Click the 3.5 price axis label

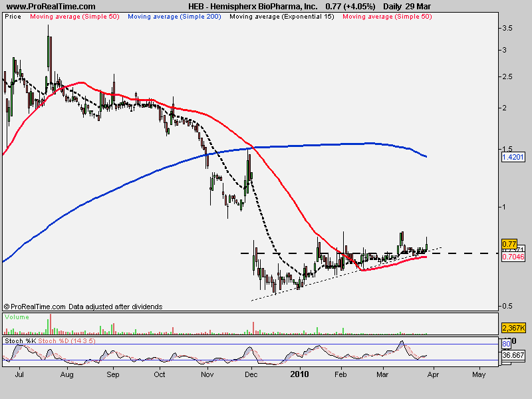(x=507, y=28)
